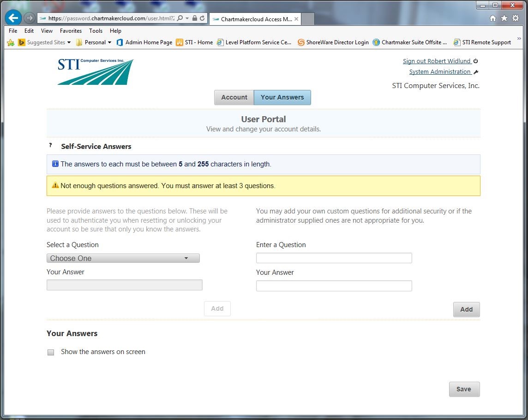The image size is (528, 420).
Task: Click the refresh icon in address bar
Action: [202, 18]
